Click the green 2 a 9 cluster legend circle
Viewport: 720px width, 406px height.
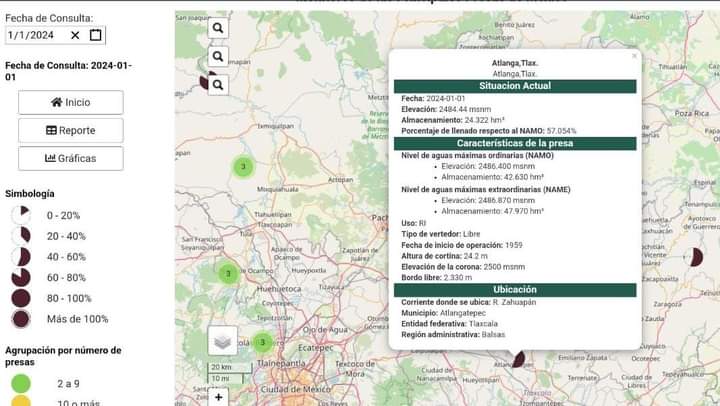click(x=20, y=383)
